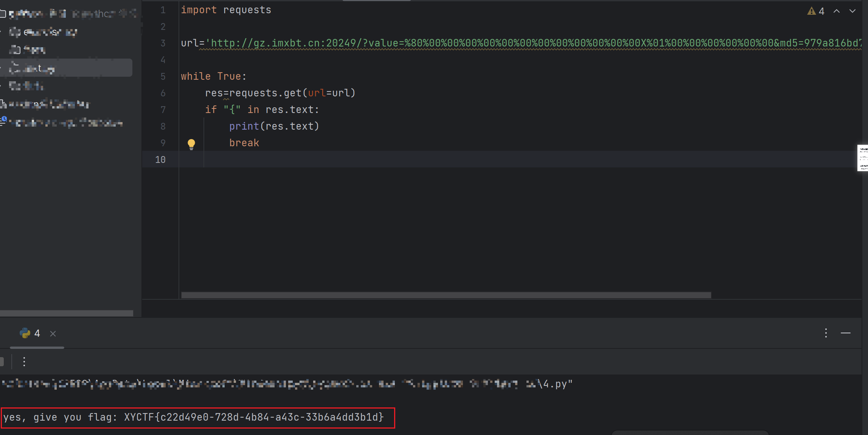The height and width of the screenshot is (435, 868).
Task: Click the yellow lightbulb quick-fix icon
Action: click(x=191, y=144)
